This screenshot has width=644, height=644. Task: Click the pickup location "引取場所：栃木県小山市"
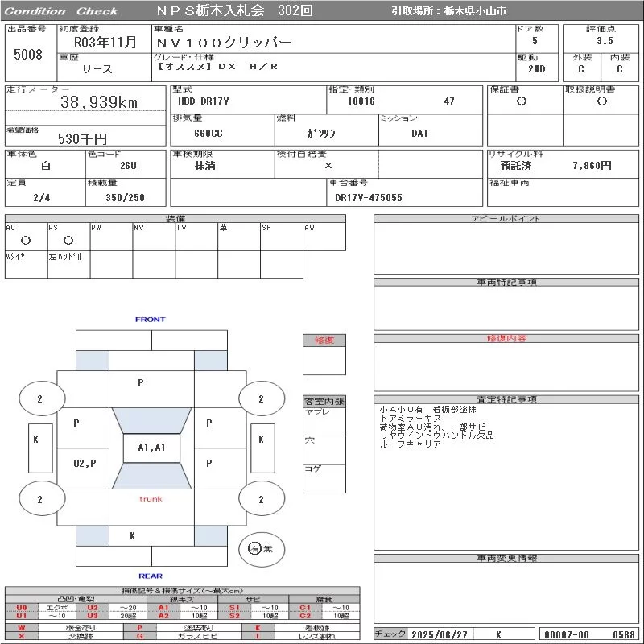pyautogui.click(x=448, y=11)
